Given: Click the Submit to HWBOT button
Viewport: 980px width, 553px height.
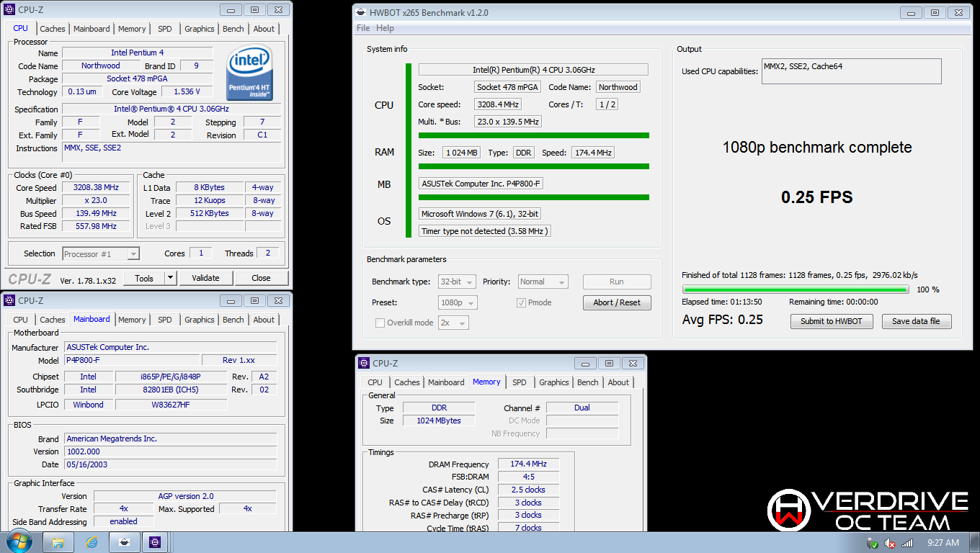Looking at the screenshot, I should pyautogui.click(x=832, y=321).
